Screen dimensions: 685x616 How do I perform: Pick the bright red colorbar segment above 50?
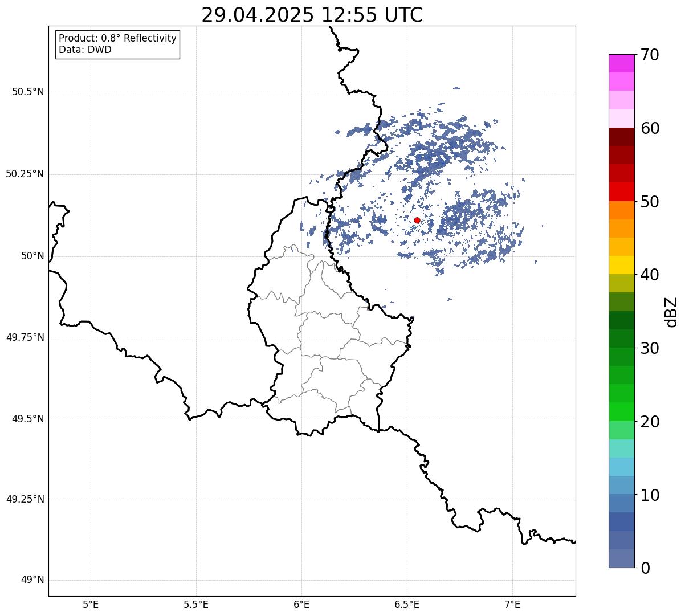[x=621, y=191]
